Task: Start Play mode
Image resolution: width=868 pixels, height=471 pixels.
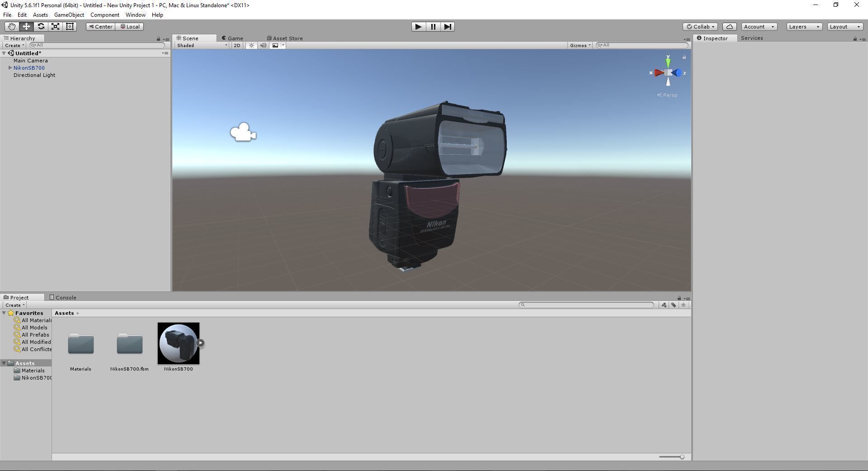Action: (418, 27)
